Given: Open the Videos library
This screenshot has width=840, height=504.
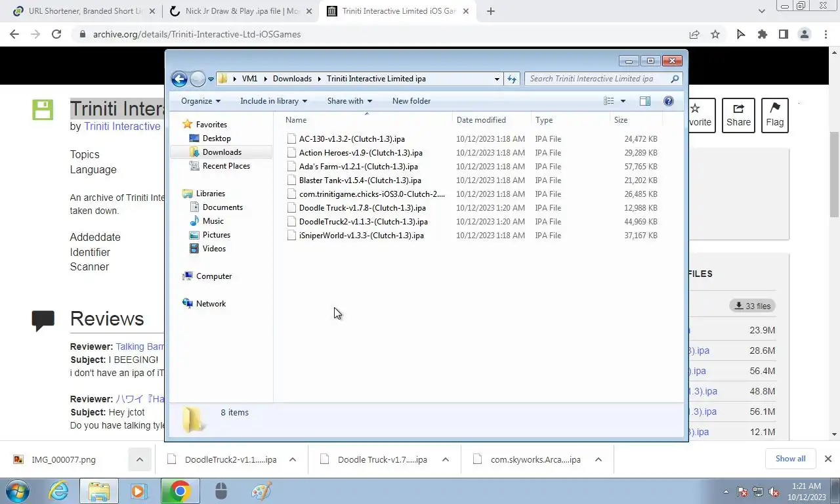Looking at the screenshot, I should point(214,249).
